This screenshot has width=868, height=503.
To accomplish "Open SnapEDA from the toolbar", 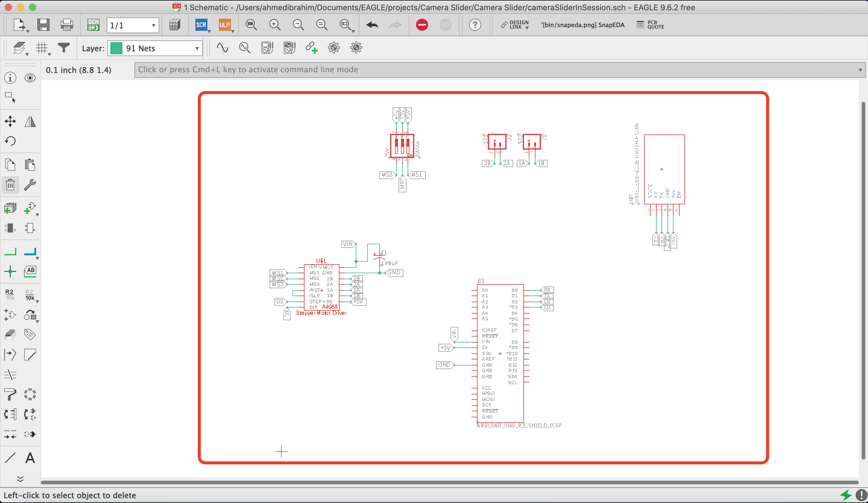I will click(582, 25).
